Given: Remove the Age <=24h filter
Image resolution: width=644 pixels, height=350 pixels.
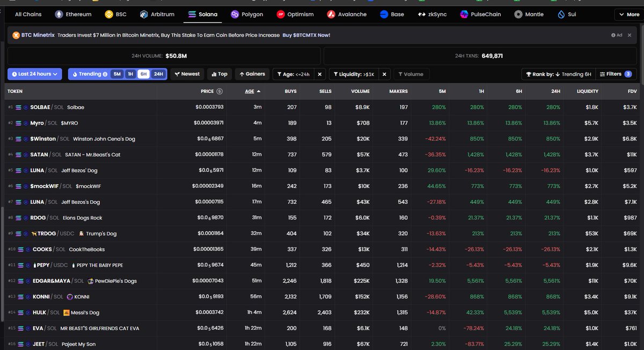Looking at the screenshot, I should [319, 74].
